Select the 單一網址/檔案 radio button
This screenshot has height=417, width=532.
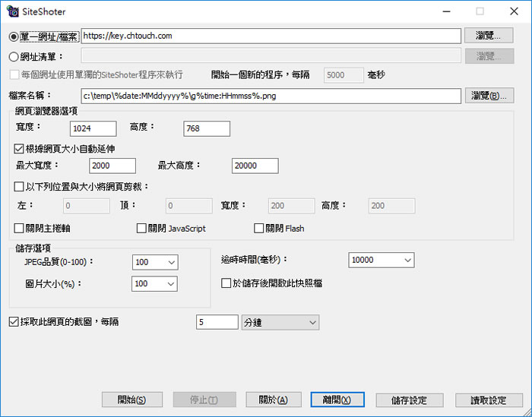[x=13, y=36]
